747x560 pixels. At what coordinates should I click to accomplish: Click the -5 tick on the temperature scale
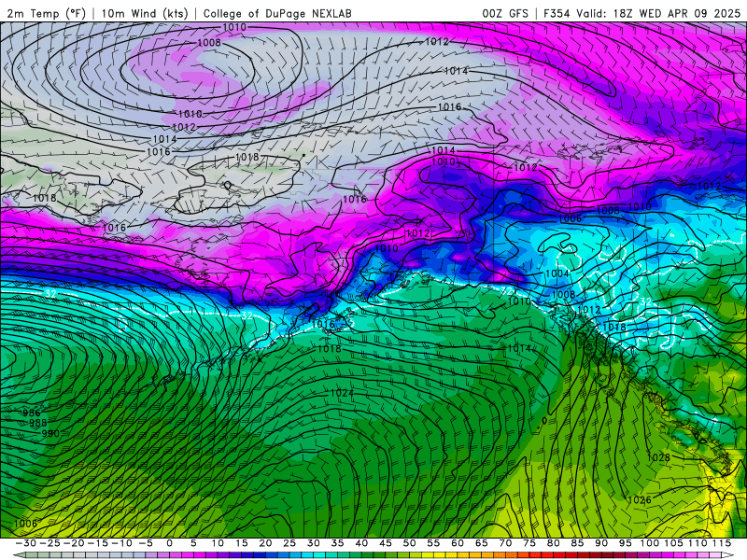[146, 543]
